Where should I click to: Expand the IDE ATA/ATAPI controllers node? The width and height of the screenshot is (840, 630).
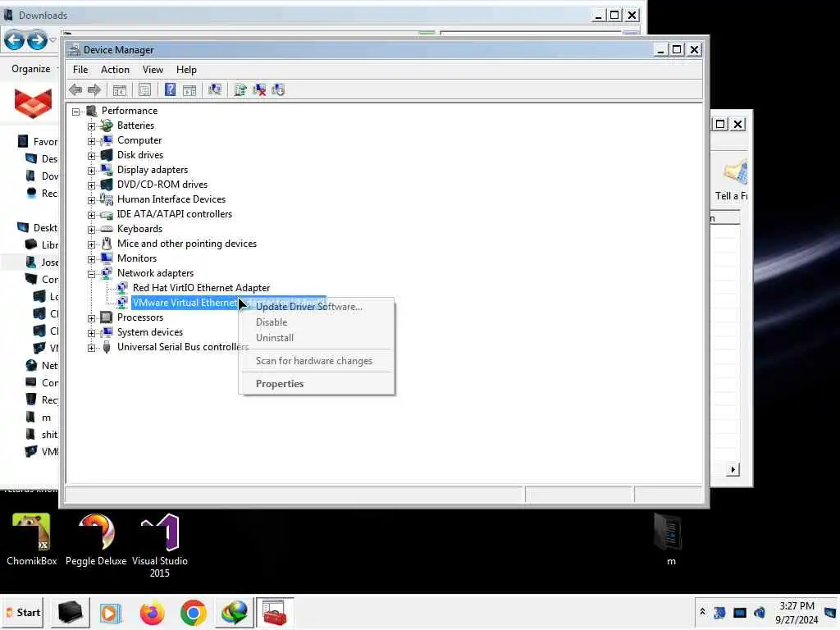92,215
